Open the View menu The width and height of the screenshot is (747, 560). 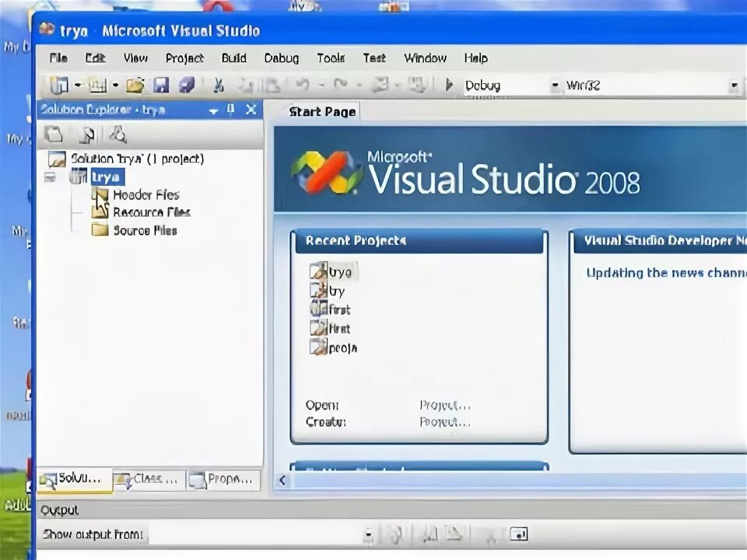pos(135,58)
